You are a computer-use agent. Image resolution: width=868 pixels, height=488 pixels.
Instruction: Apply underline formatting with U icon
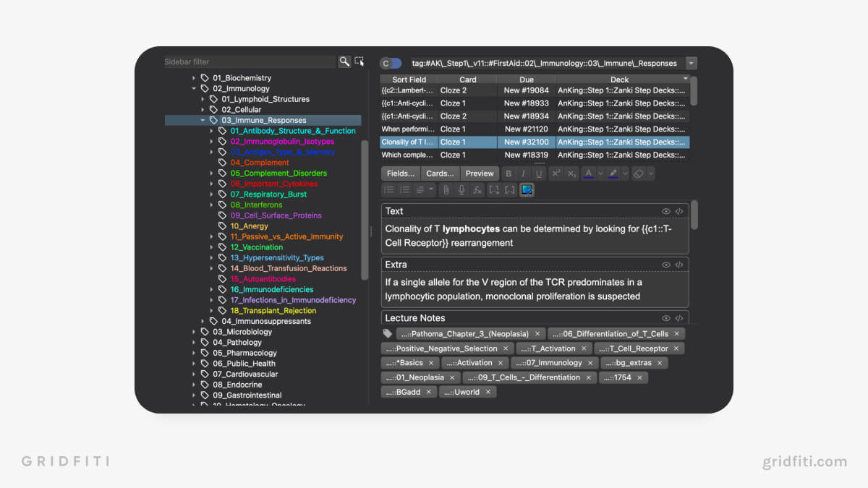539,174
